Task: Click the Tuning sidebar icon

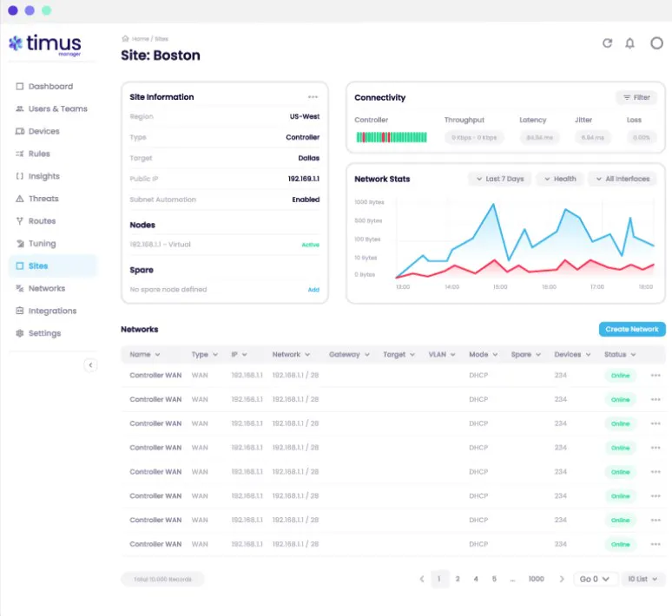Action: point(20,243)
